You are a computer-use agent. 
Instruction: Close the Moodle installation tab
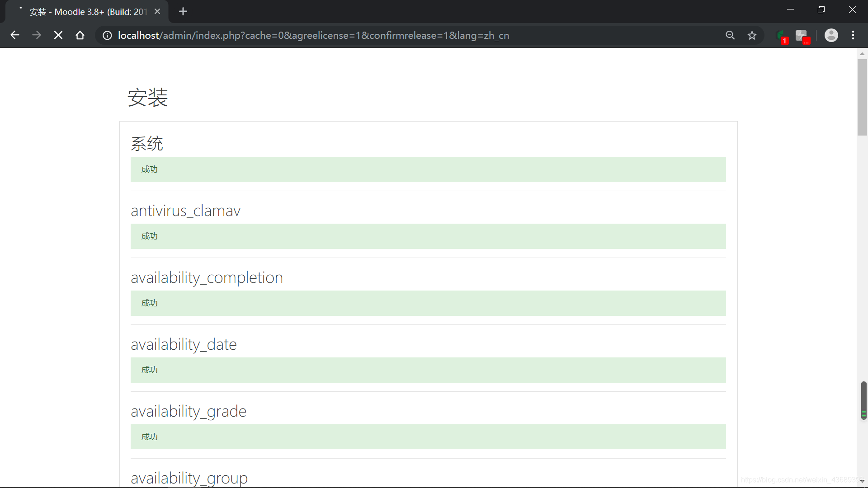tap(157, 12)
